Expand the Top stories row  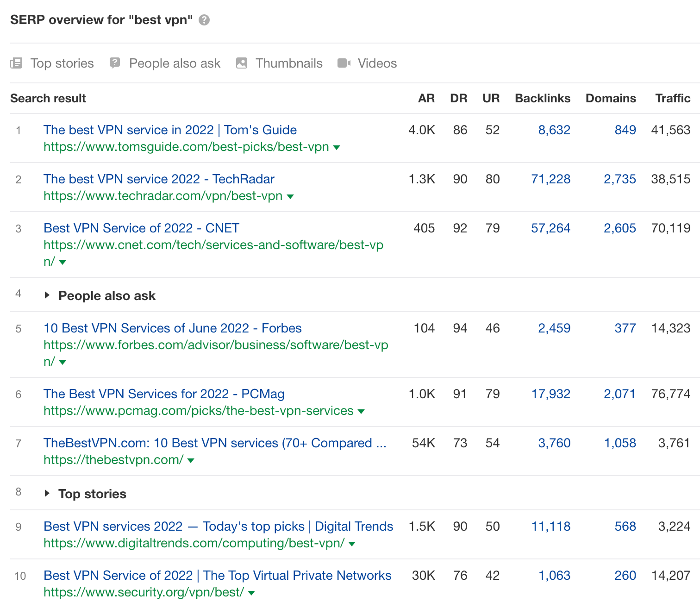(x=48, y=493)
